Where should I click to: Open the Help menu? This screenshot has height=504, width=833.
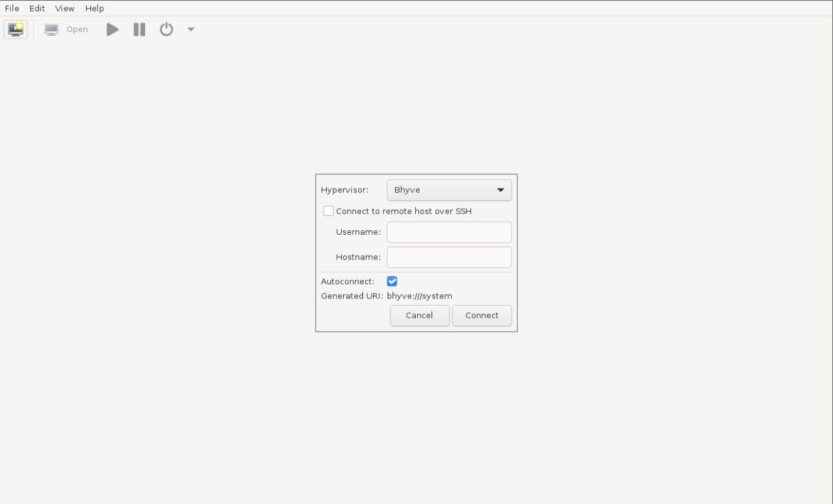[94, 8]
